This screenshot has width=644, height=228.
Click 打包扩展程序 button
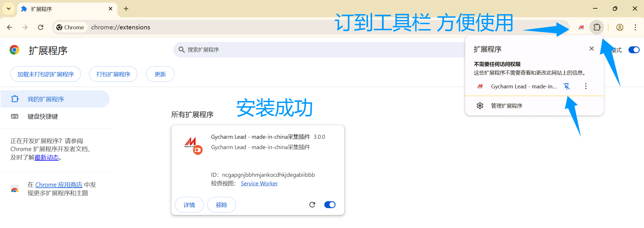pos(113,74)
